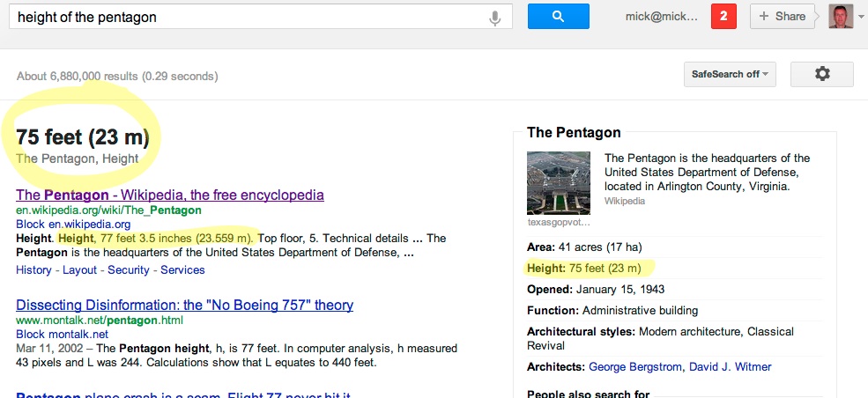The height and width of the screenshot is (398, 868).
Task: Click The Pentagon knowledge panel title
Action: click(x=574, y=133)
